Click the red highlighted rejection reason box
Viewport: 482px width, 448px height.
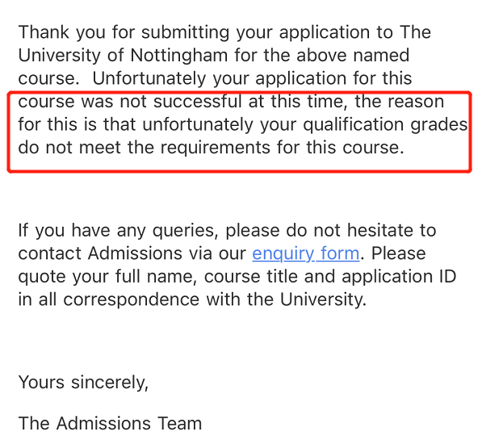(240, 132)
